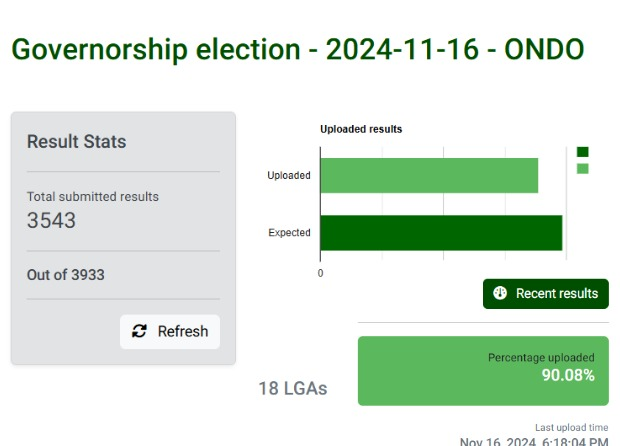Click the Last upload time label
620x446 pixels.
[x=572, y=427]
